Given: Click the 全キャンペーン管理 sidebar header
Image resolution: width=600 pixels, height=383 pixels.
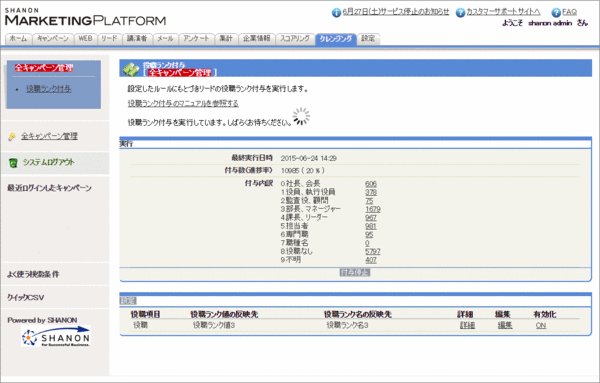Looking at the screenshot, I should (x=44, y=68).
